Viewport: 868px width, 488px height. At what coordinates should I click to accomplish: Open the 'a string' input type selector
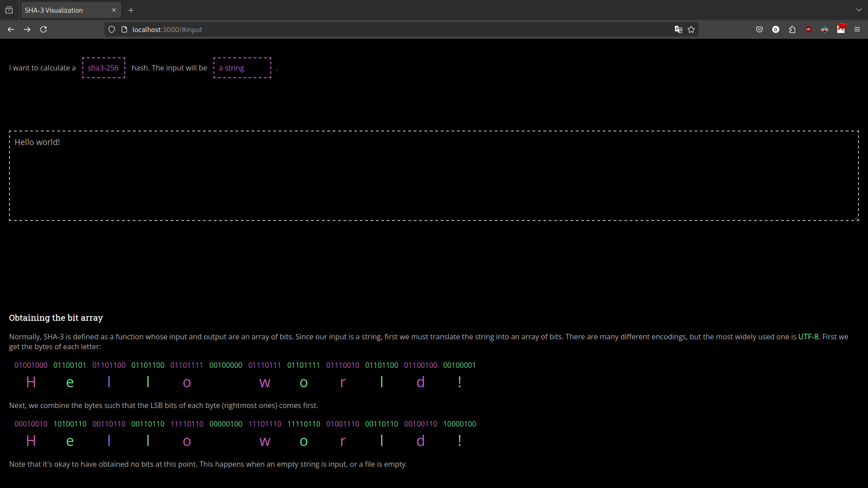tap(242, 68)
